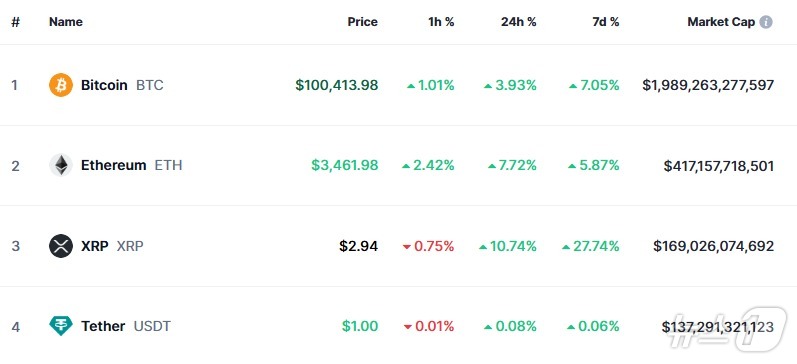The height and width of the screenshot is (364, 797).
Task: Open the Ethereum coin page link
Action: 113,165
